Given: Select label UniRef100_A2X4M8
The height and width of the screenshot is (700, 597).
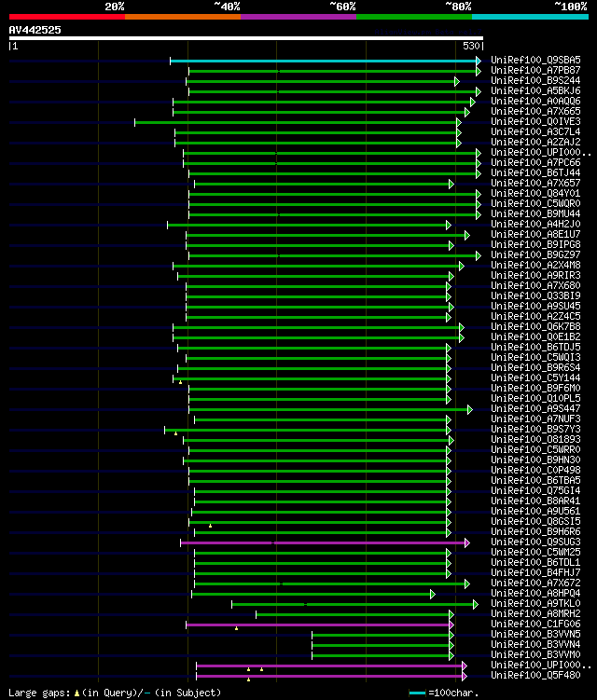Looking at the screenshot, I should (535, 265).
